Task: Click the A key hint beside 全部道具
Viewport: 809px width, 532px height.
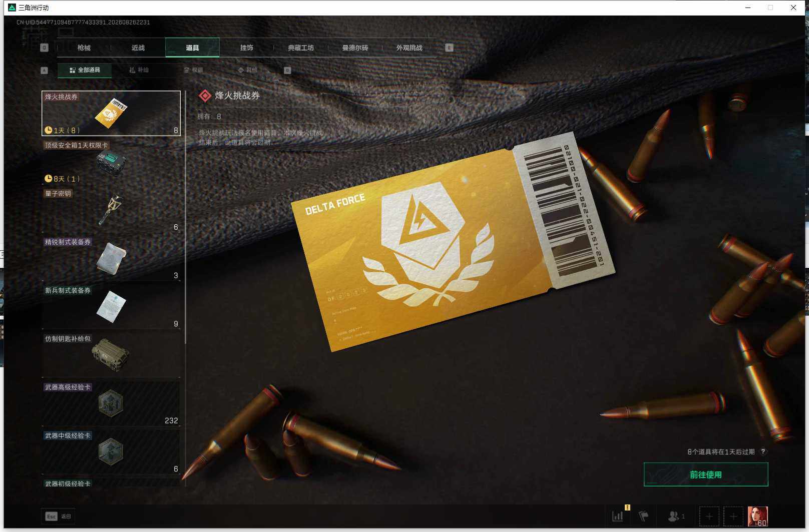Action: [x=44, y=70]
